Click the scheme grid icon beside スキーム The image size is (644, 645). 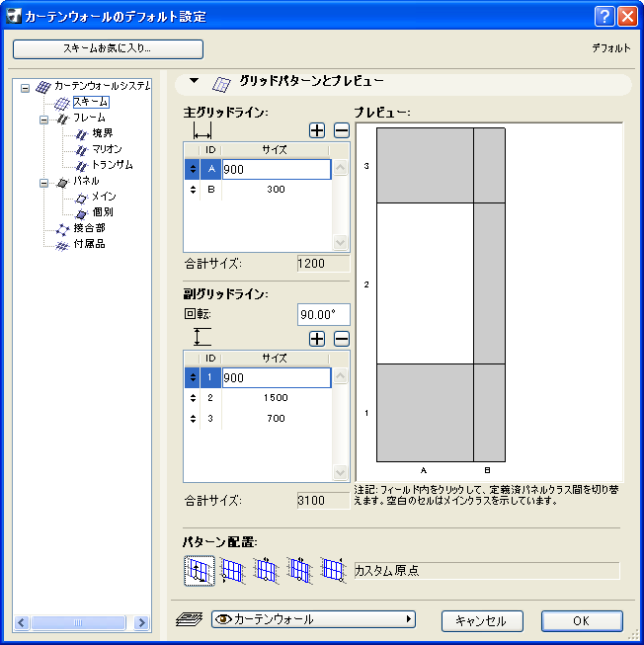62,104
